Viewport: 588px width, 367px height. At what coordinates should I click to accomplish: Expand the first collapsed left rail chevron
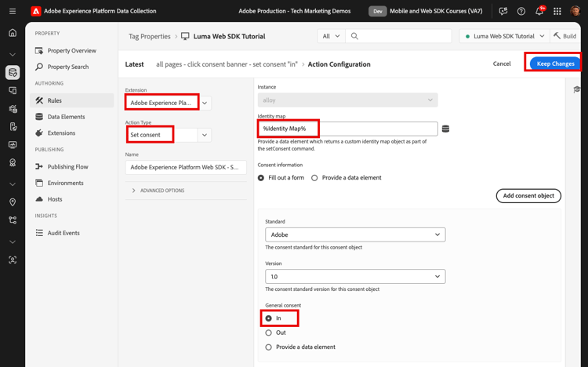point(13,54)
